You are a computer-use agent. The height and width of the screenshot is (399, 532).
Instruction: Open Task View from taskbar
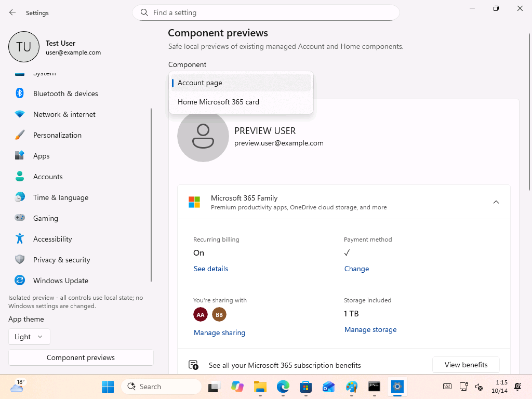point(215,387)
